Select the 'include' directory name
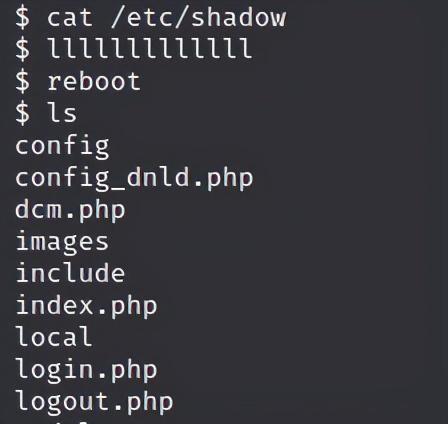 point(70,273)
